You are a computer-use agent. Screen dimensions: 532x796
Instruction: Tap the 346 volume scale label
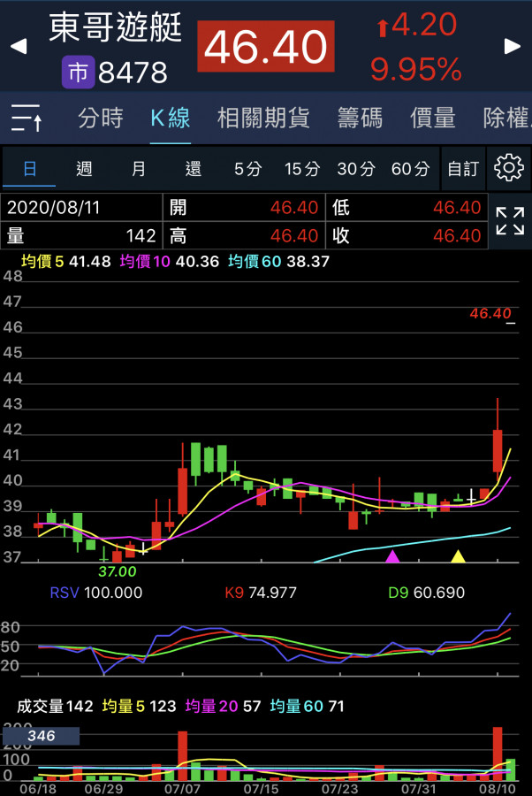41,736
